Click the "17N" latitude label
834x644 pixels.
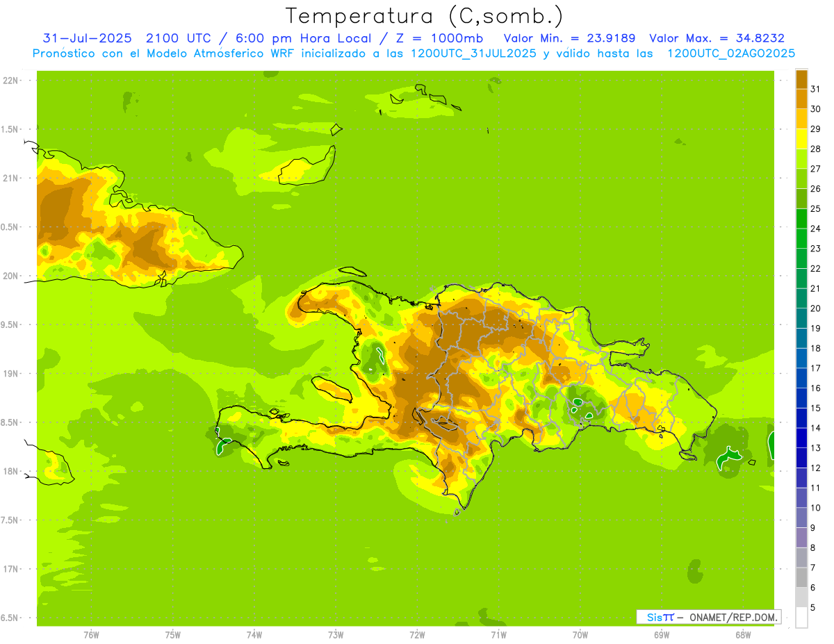(10, 568)
